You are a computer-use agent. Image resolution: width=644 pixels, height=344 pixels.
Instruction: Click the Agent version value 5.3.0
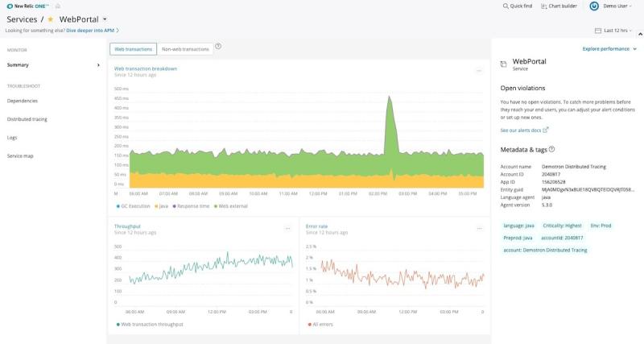tap(547, 205)
